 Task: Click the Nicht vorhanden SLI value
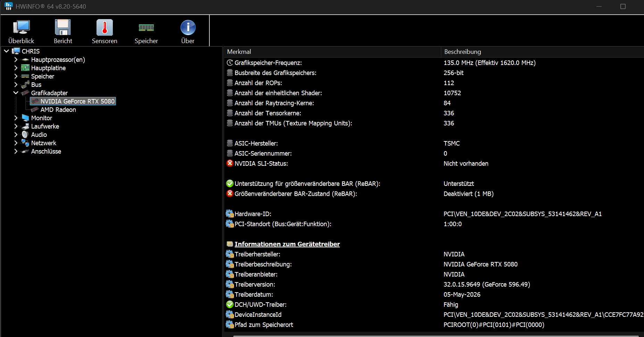(466, 163)
